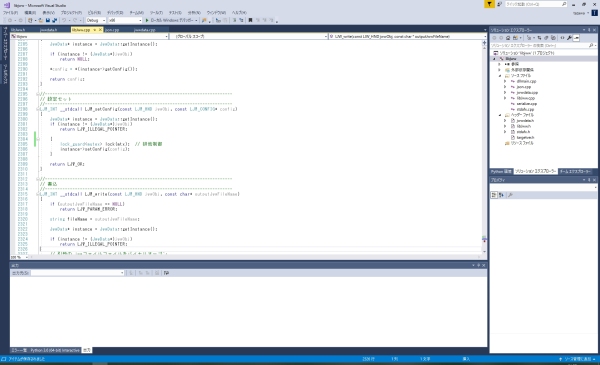The image size is (600, 365).
Task: Click the notification flag icon in title bar
Action: click(x=489, y=4)
